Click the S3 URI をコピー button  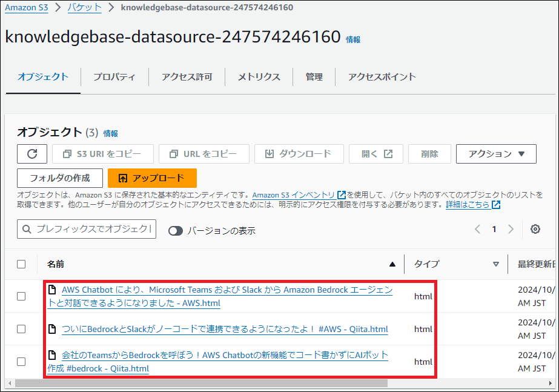pyautogui.click(x=103, y=154)
